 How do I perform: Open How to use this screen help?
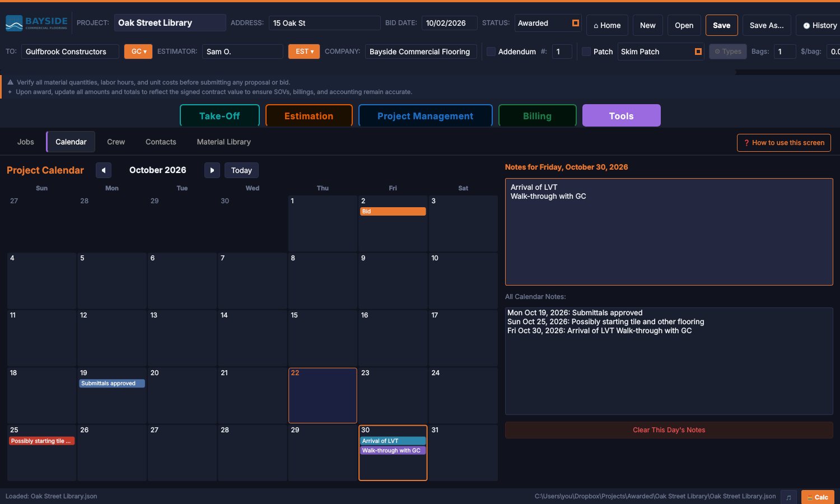tap(783, 143)
